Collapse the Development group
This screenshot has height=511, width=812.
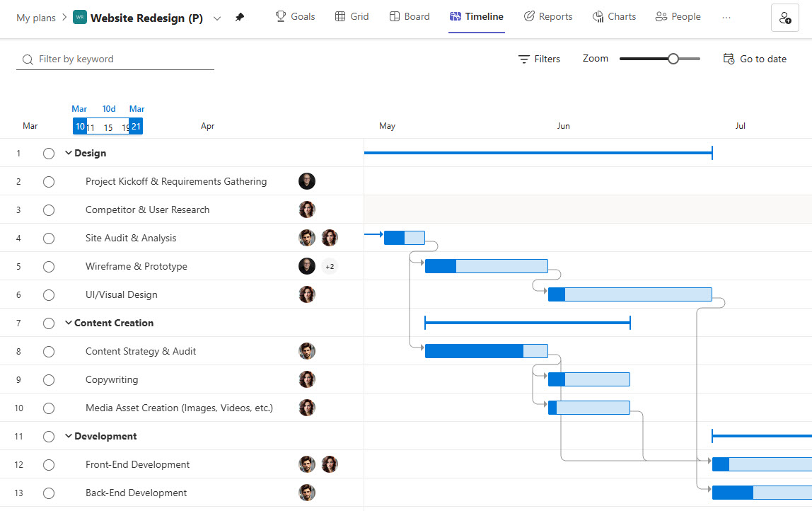(x=68, y=436)
